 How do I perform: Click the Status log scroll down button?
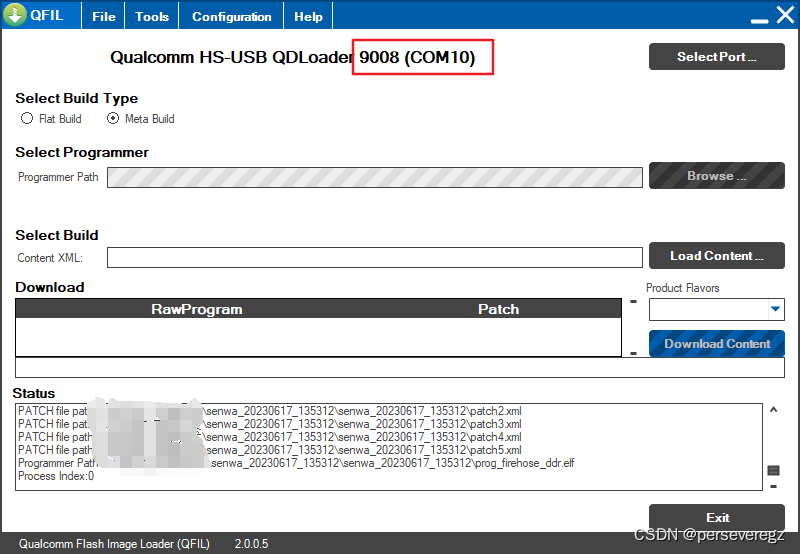773,487
